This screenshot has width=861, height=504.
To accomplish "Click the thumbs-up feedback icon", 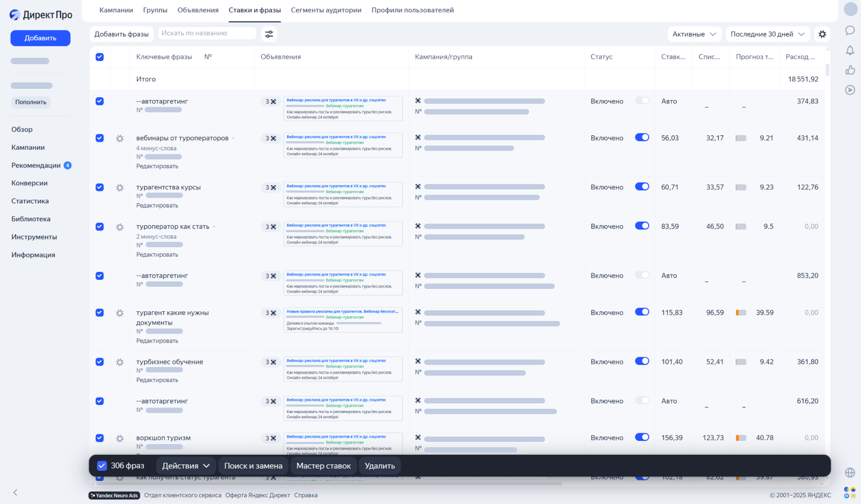I will click(x=850, y=70).
